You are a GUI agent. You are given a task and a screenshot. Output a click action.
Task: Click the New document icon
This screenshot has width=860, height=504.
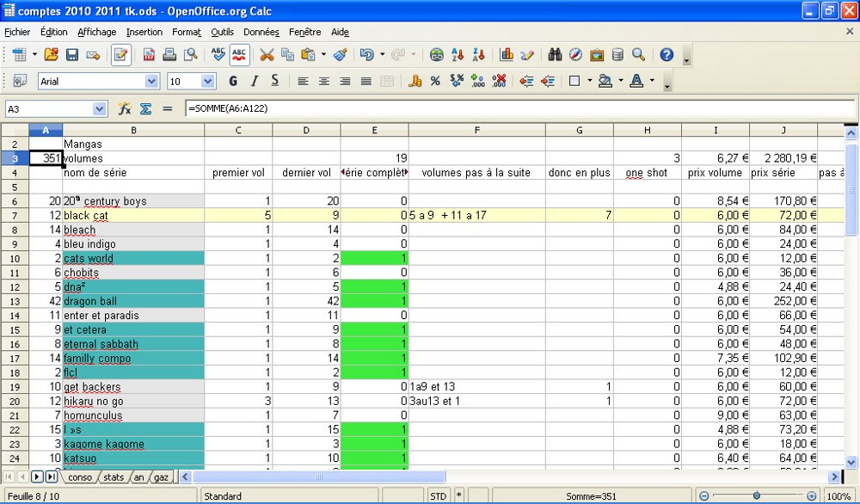point(19,55)
